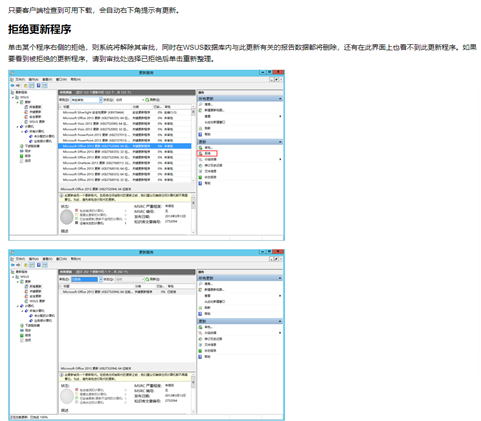Open the 窗口 menu in upper console
The image size is (481, 421).
(61, 79)
